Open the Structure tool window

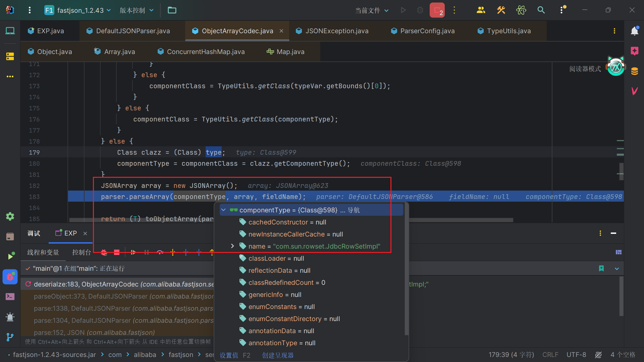coord(10,56)
